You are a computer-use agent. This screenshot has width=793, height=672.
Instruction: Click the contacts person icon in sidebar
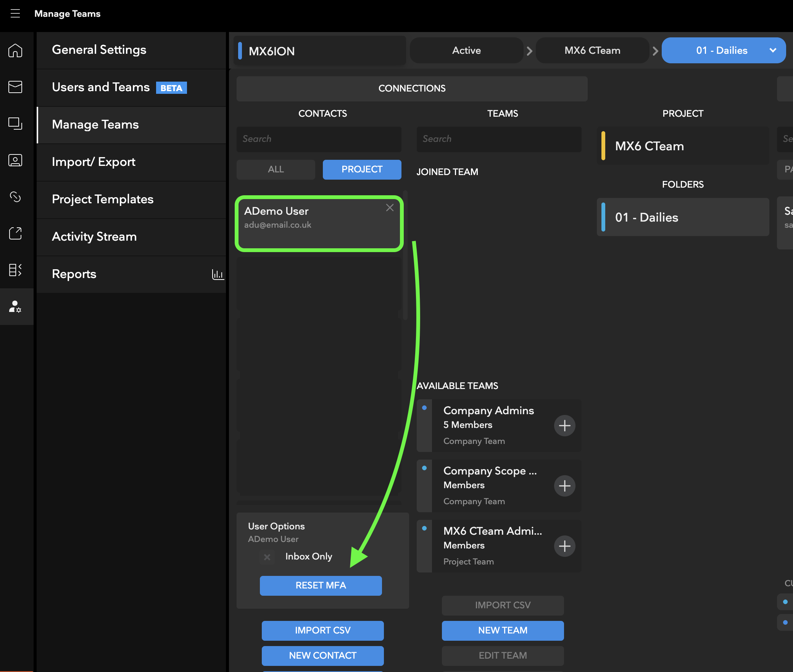15,160
